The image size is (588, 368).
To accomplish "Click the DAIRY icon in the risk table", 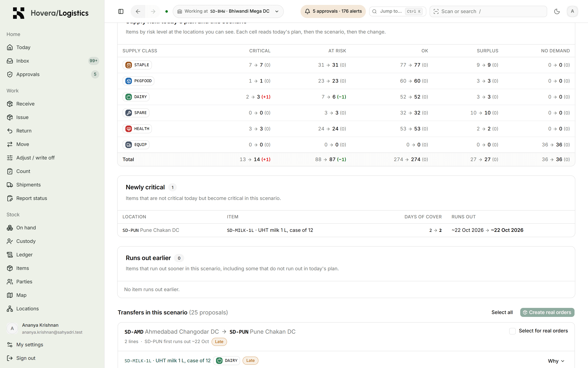I will pyautogui.click(x=129, y=97).
